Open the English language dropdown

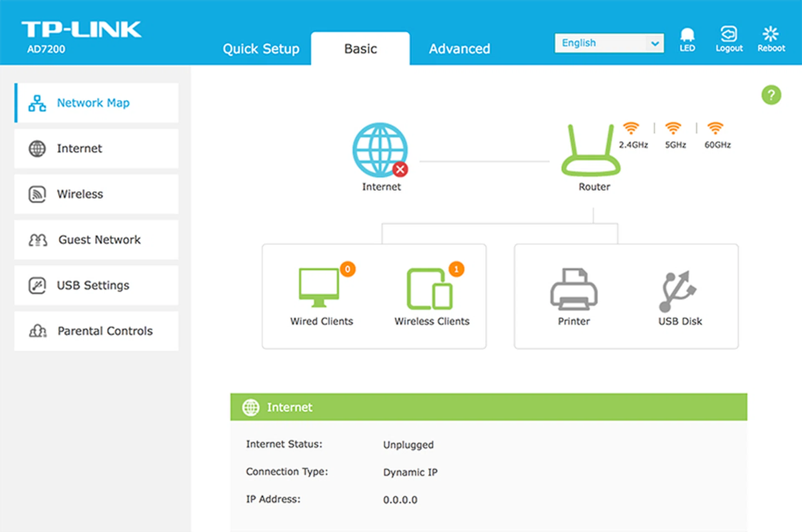(609, 43)
